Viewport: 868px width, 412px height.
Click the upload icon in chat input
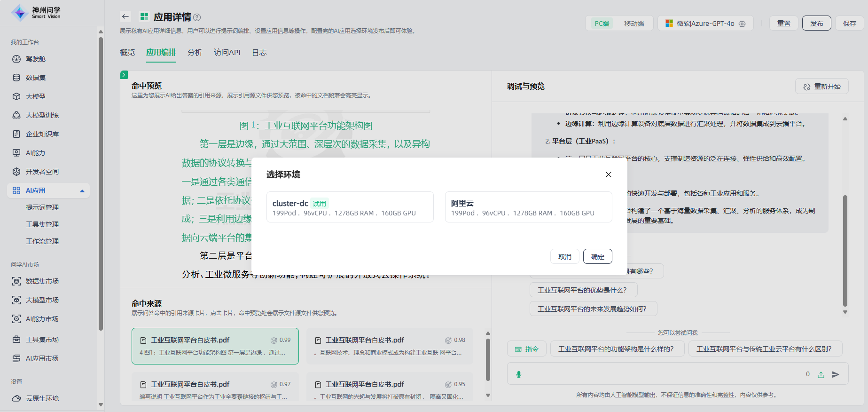pos(821,375)
